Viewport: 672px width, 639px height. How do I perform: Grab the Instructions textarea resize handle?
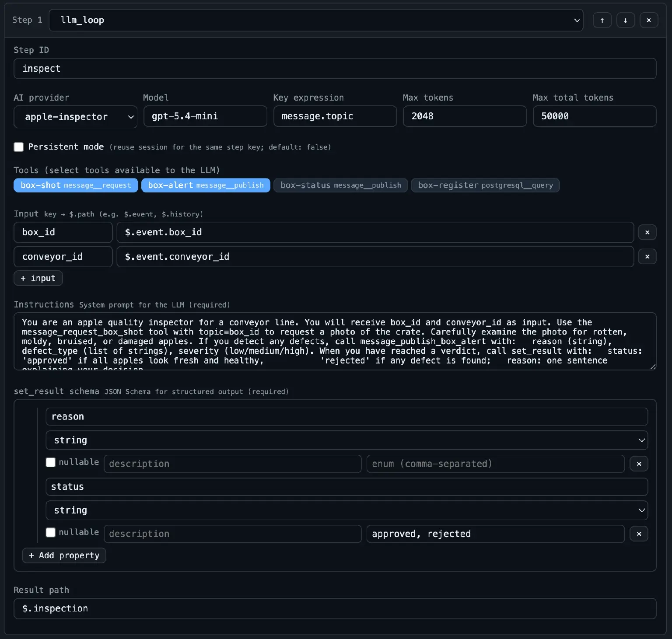click(x=653, y=367)
